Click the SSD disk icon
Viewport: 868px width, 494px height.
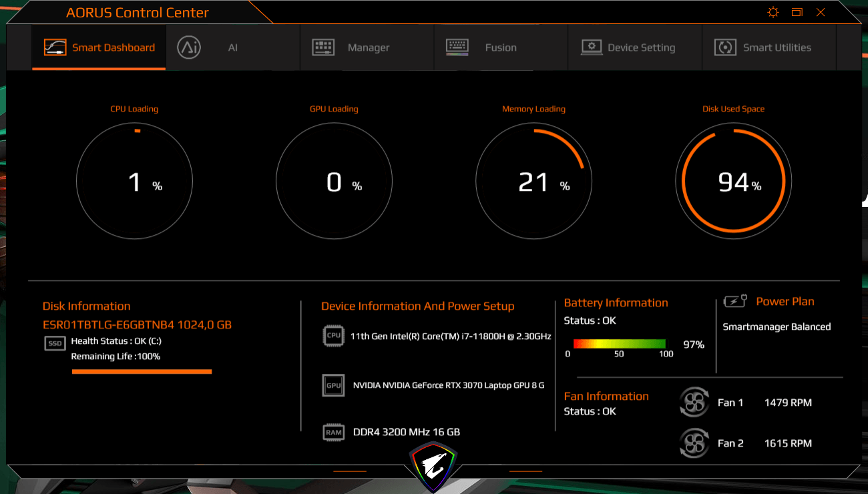pyautogui.click(x=55, y=343)
